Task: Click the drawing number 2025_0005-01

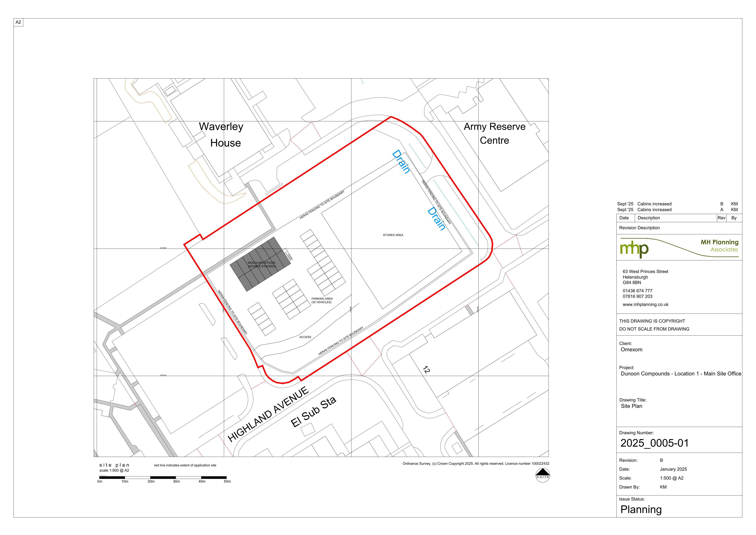Action: pos(655,443)
